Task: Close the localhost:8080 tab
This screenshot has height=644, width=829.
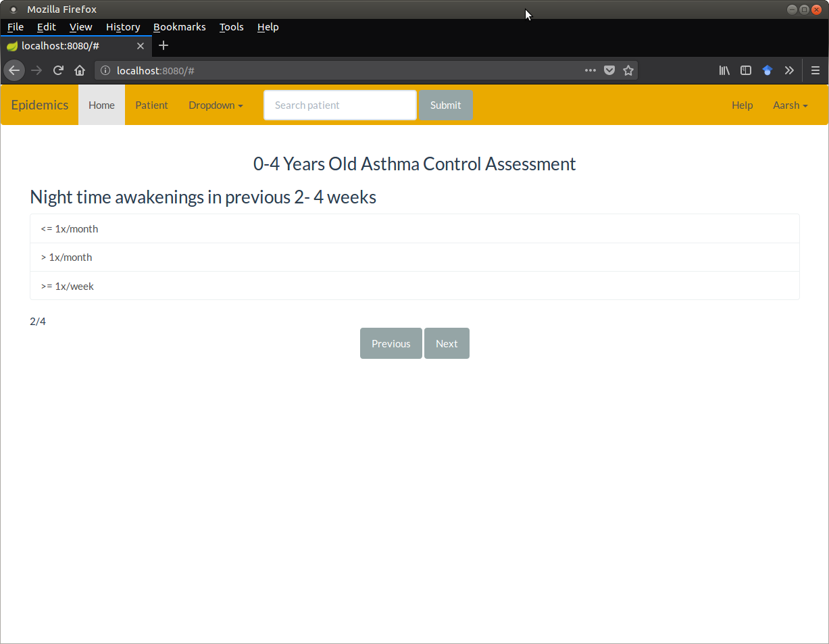Action: tap(141, 46)
